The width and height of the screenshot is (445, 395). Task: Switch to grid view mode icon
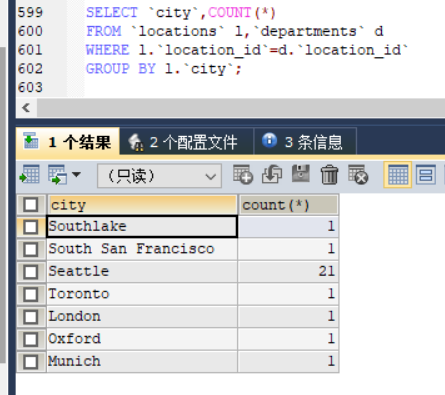coord(398,175)
